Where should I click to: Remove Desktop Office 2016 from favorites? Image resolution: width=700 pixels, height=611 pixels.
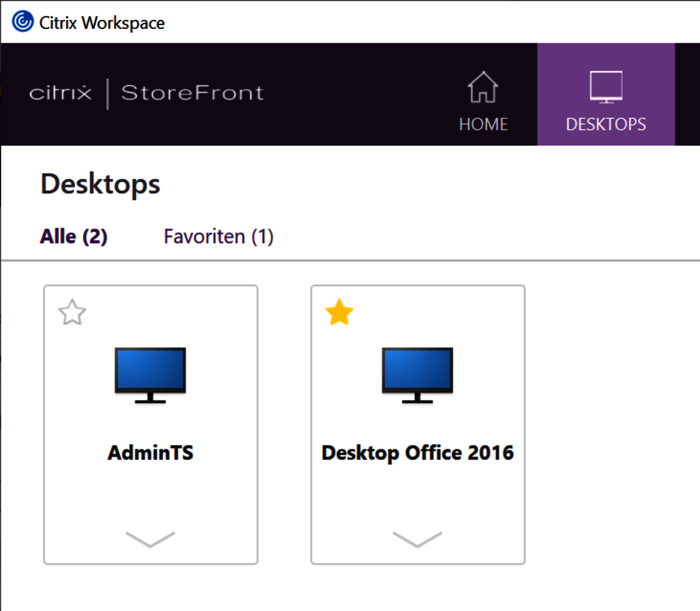339,312
